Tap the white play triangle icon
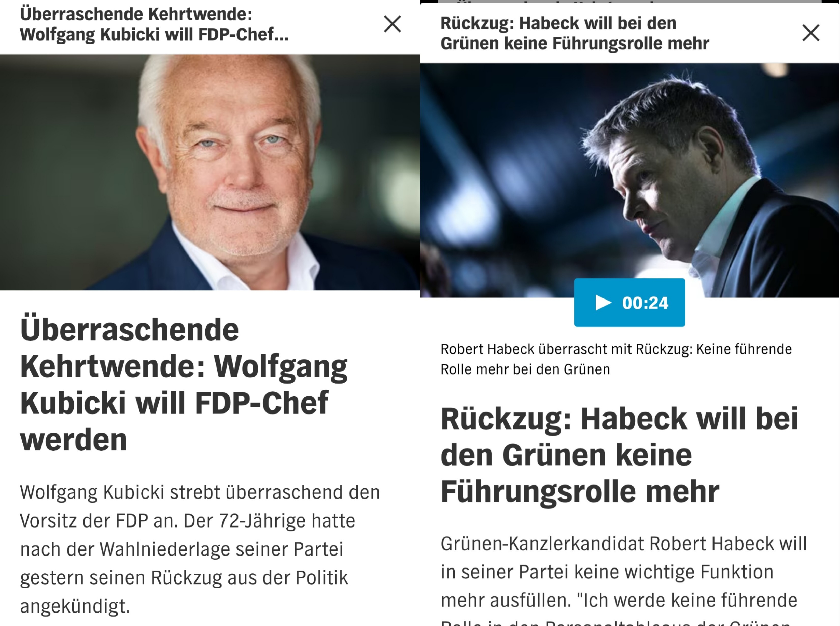840x626 pixels. point(604,303)
